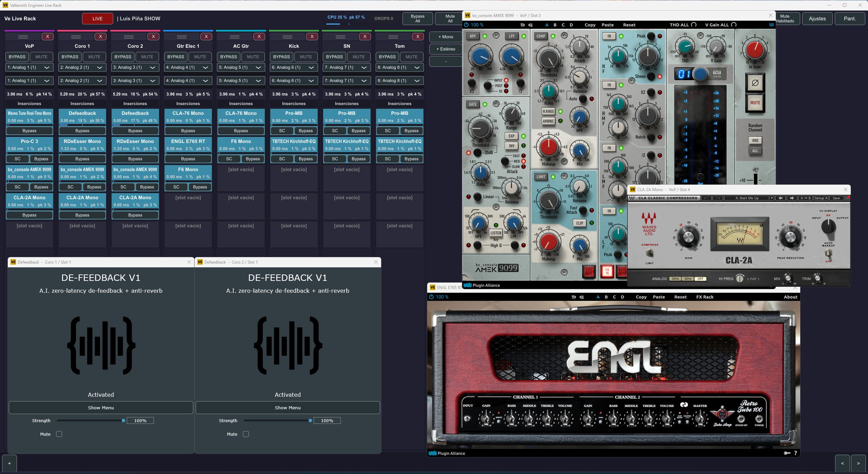The image size is (868, 474).
Task: Toggle bx_console AMEK 9099 power icon
Action: click(x=466, y=25)
